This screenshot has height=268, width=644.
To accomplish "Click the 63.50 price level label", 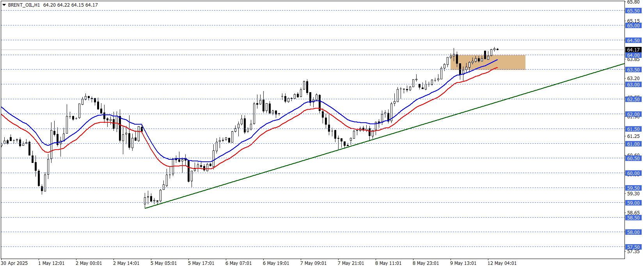I will (633, 70).
